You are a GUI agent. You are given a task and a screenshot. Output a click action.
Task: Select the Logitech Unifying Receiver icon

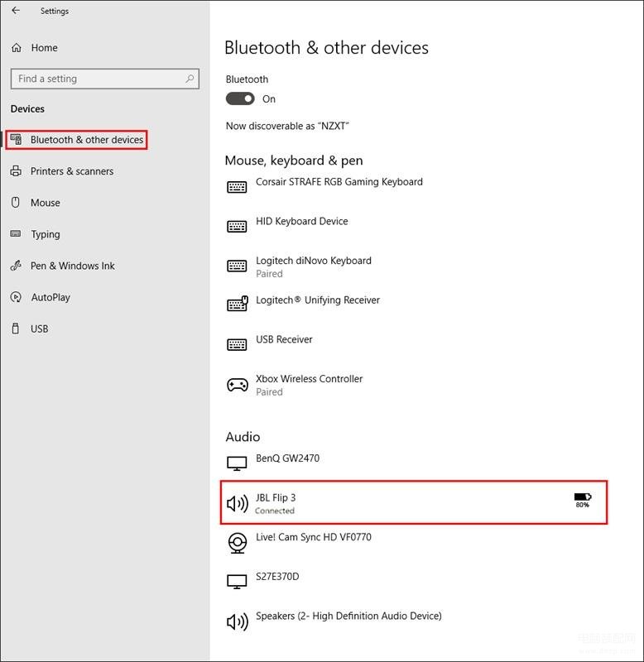(238, 303)
